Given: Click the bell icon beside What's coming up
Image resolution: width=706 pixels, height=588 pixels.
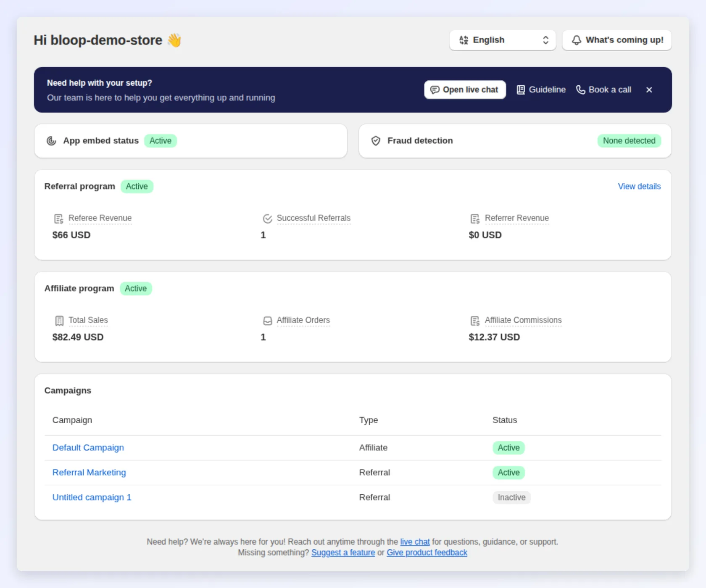Looking at the screenshot, I should click(x=577, y=40).
